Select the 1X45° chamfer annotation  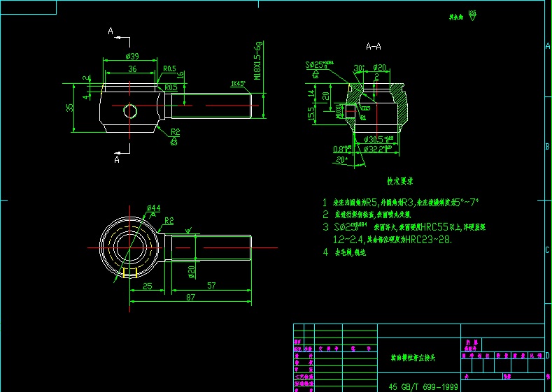pos(238,84)
